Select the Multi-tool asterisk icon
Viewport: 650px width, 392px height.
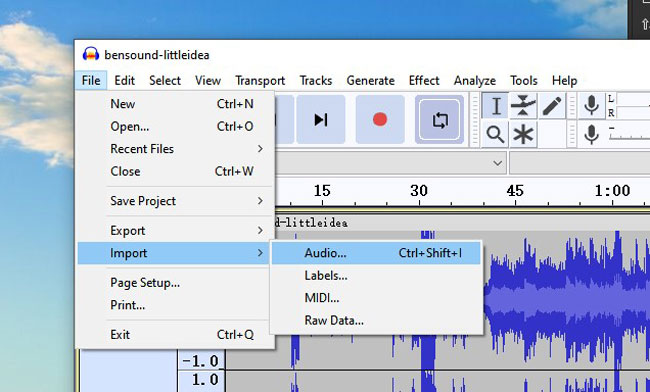(x=523, y=134)
